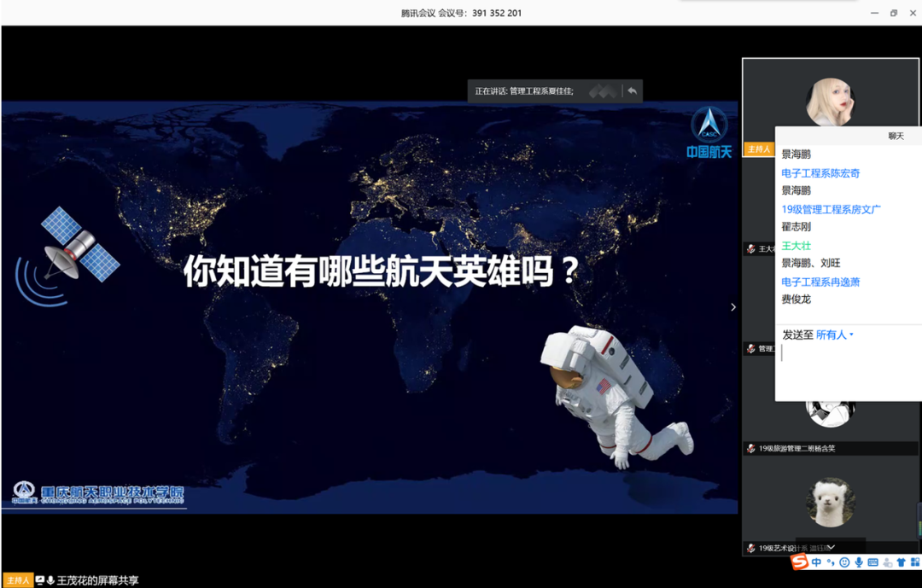Open Sogou skin settings via the shirt icon

coord(901,562)
